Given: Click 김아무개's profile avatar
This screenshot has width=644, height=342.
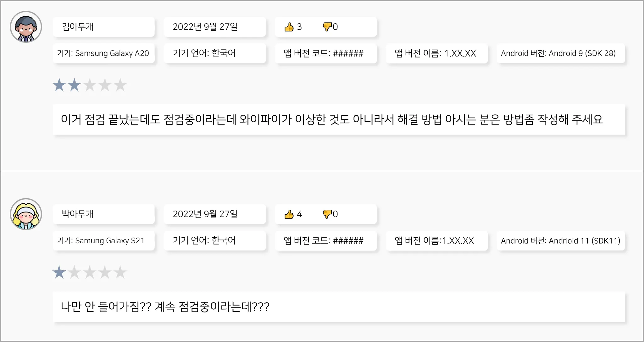Looking at the screenshot, I should (26, 27).
